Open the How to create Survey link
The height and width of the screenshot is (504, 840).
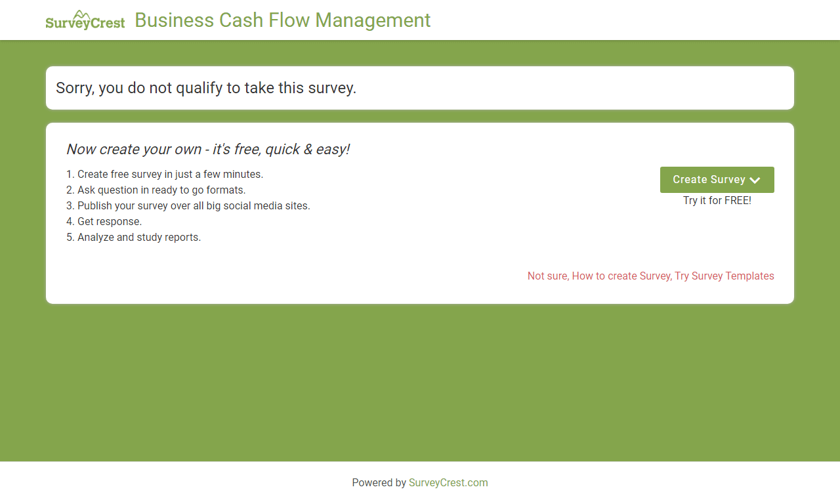pyautogui.click(x=621, y=276)
